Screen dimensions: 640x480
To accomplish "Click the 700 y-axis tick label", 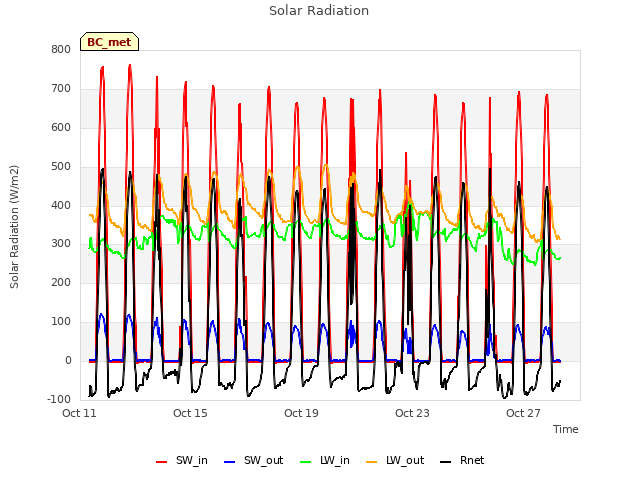I will click(x=61, y=88).
